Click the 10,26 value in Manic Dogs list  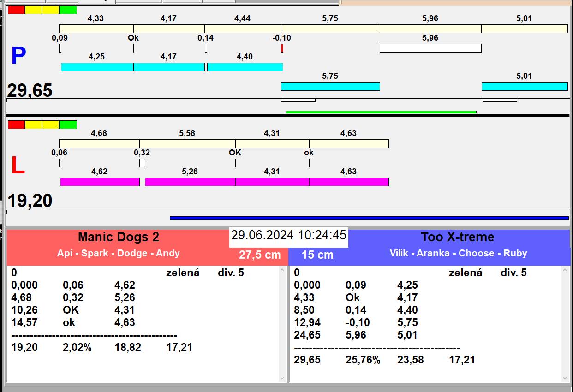(24, 310)
